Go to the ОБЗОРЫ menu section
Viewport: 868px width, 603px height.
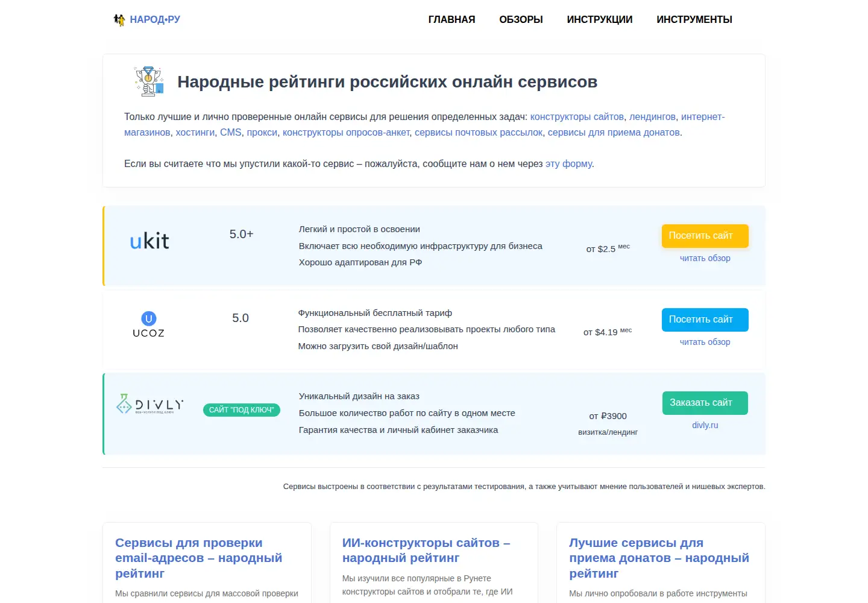tap(521, 19)
